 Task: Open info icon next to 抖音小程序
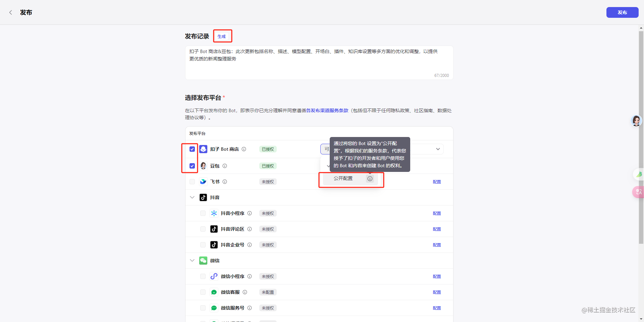(250, 213)
